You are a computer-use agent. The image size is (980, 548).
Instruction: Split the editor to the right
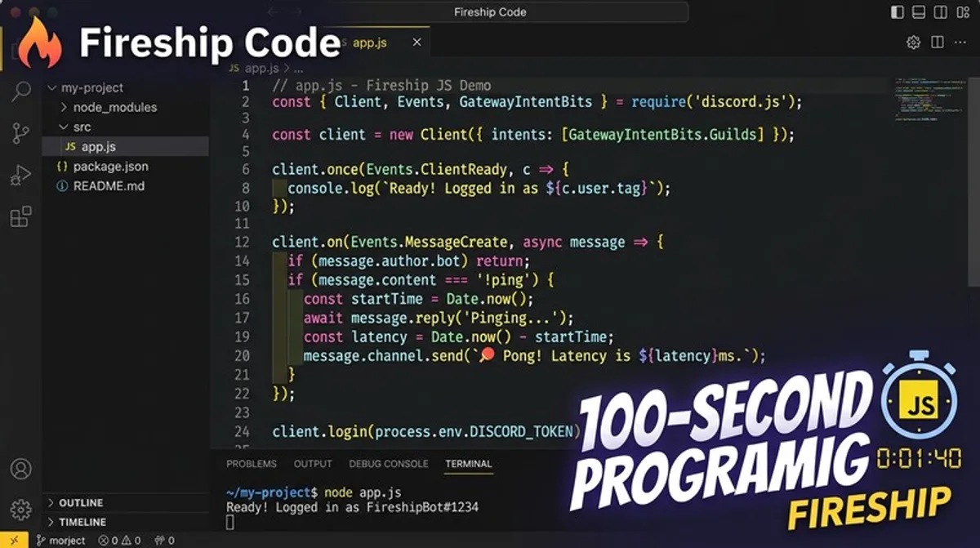[x=938, y=42]
